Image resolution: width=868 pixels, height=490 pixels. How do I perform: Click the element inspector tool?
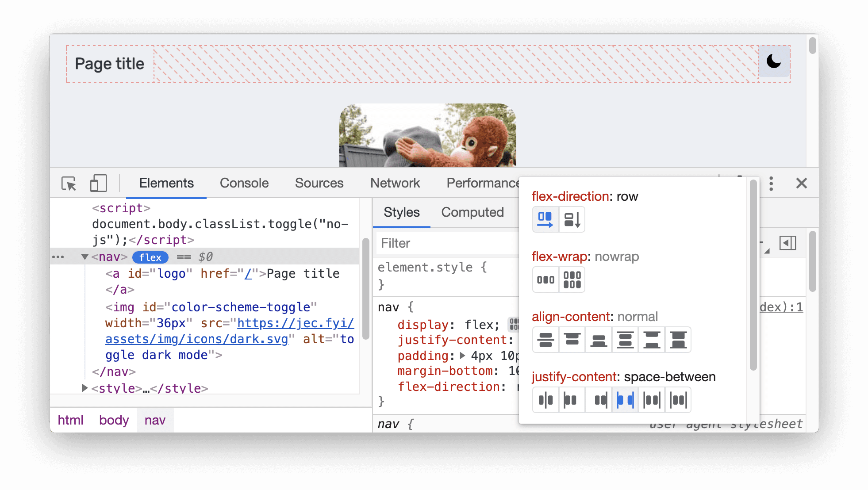click(x=69, y=183)
